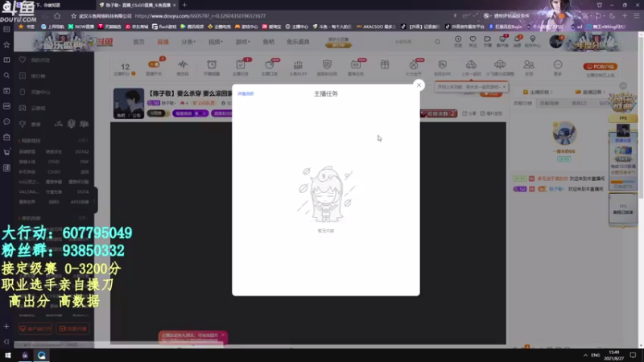The height and width of the screenshot is (362, 644).
Task: Click the browser sidebar chat bubble icon
Action: click(6, 121)
